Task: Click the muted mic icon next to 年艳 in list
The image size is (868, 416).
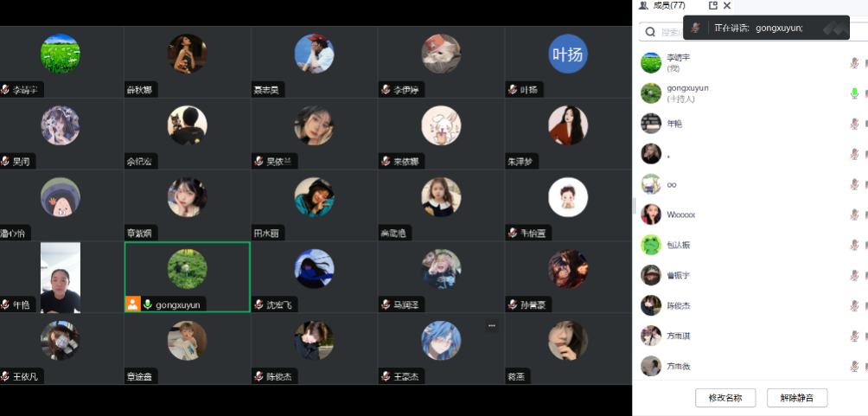Action: point(854,124)
